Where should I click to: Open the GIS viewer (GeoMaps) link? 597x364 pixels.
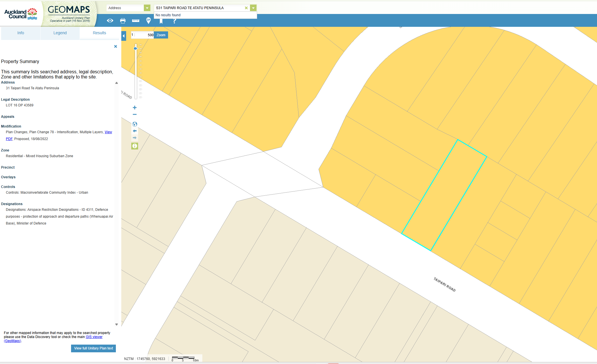[x=94, y=337]
